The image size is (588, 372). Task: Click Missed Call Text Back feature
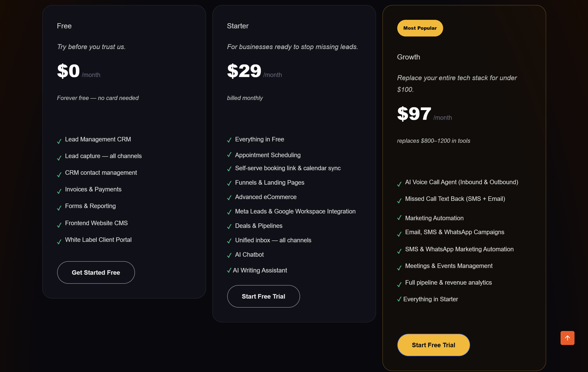[x=455, y=199]
